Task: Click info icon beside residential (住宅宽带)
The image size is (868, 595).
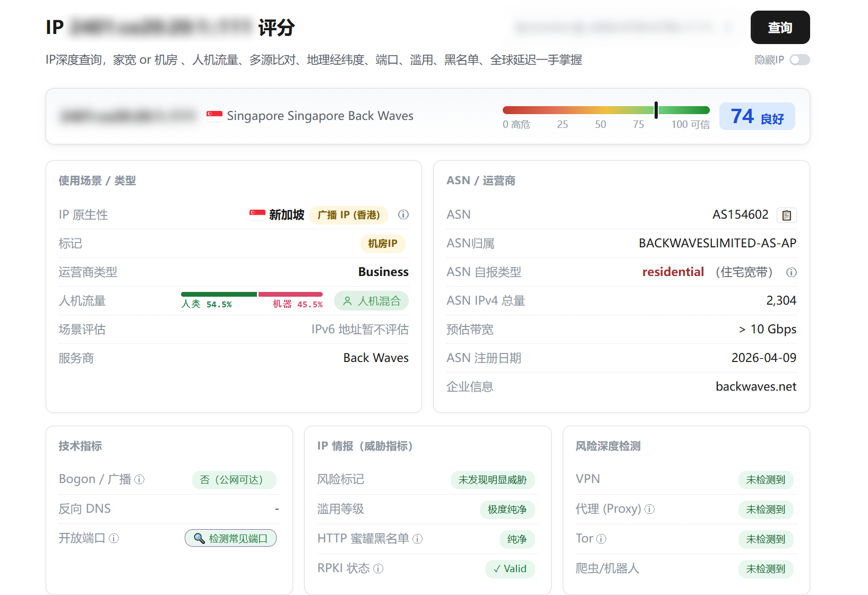Action: 792,272
